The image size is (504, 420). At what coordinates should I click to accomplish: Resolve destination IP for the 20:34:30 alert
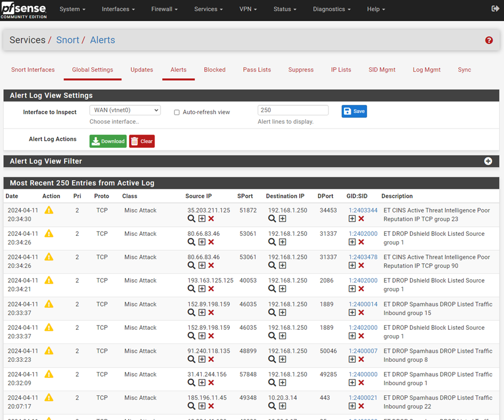[x=272, y=219]
